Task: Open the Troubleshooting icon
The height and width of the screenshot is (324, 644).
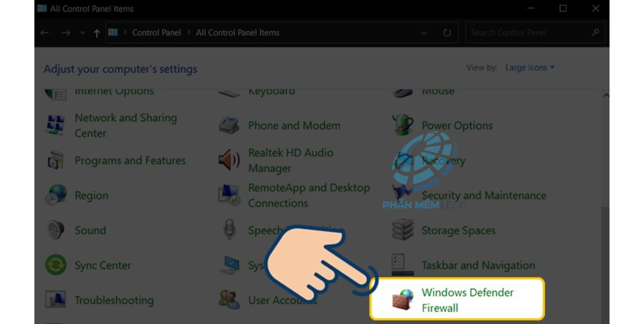Action: pos(55,300)
